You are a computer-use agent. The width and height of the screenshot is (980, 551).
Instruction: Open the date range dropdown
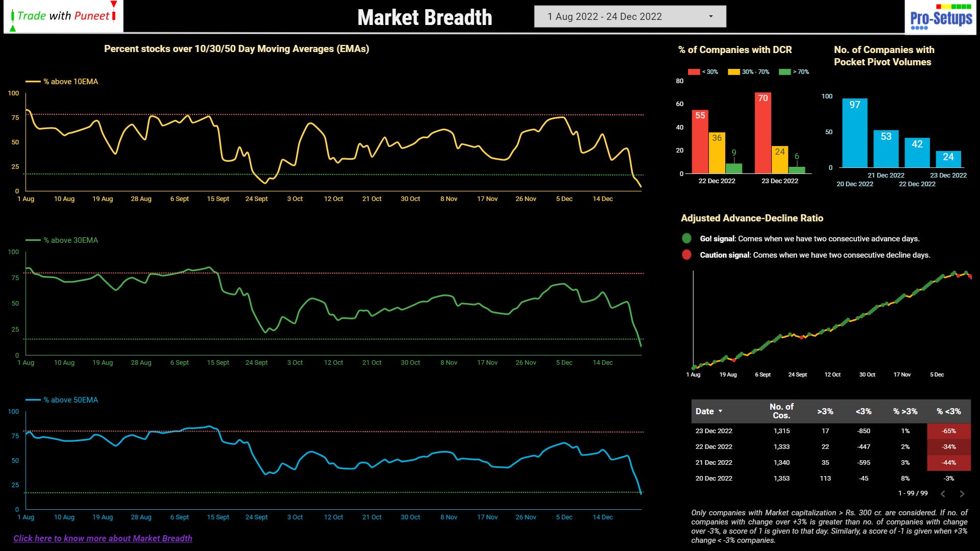click(x=629, y=16)
